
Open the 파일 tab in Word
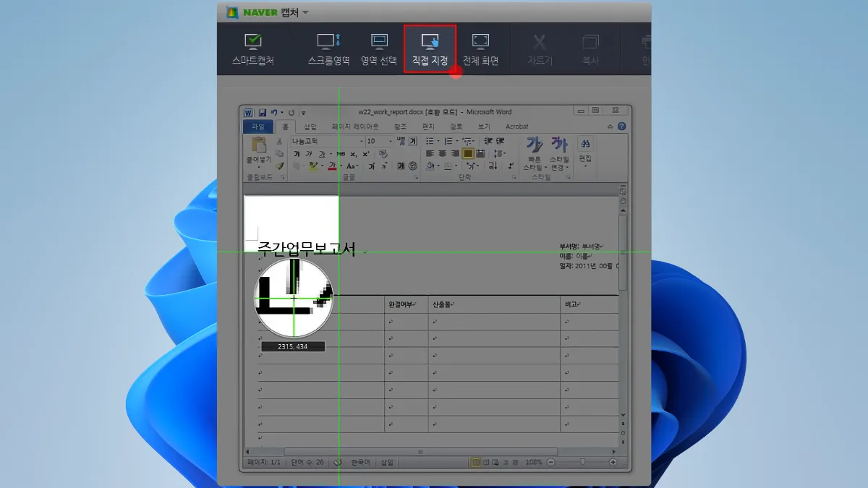[260, 126]
